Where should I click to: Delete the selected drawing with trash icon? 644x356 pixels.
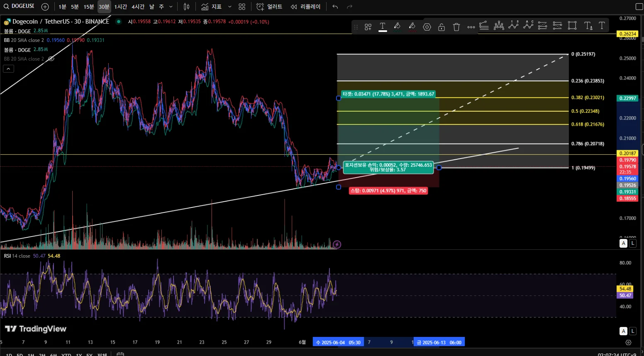pyautogui.click(x=456, y=27)
